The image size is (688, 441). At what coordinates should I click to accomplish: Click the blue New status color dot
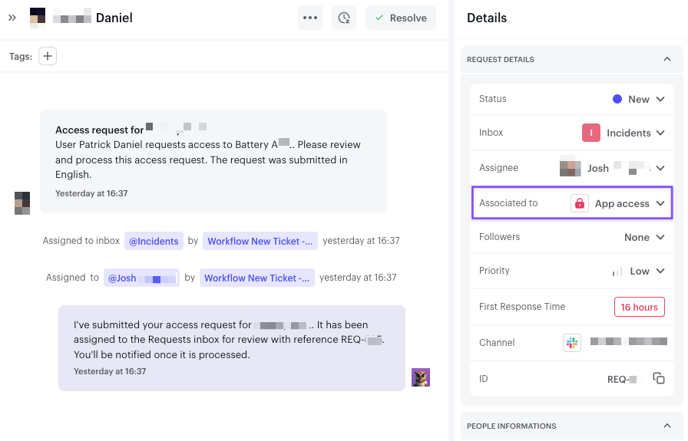pos(617,99)
